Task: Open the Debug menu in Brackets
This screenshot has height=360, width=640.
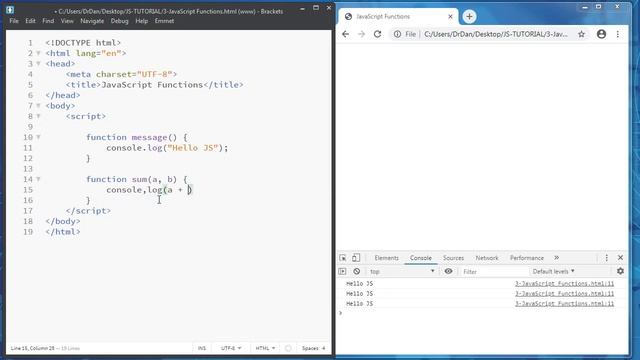Action: pos(120,21)
